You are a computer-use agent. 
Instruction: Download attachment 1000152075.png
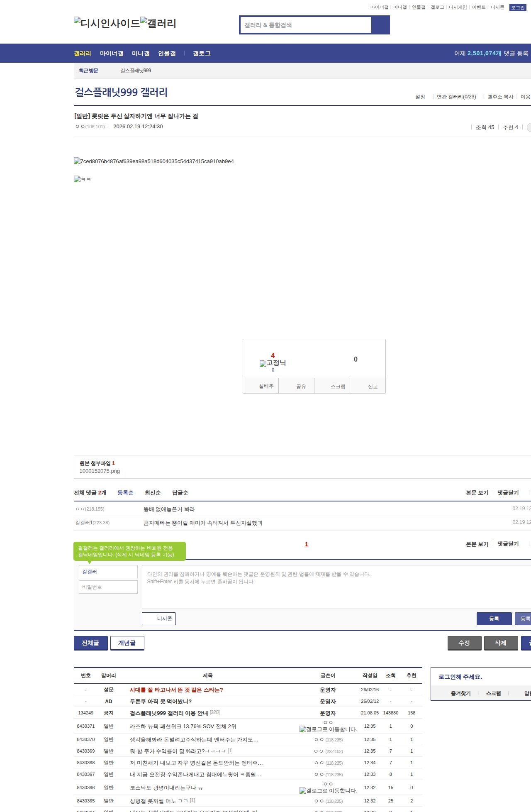[x=100, y=471]
